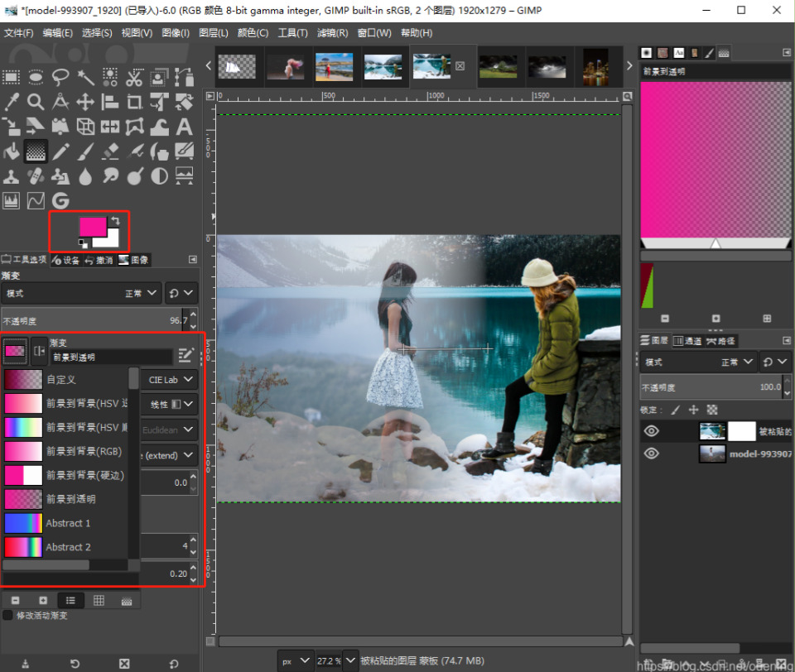The width and height of the screenshot is (795, 672).
Task: Click the pink foreground color swatch
Action: (91, 226)
